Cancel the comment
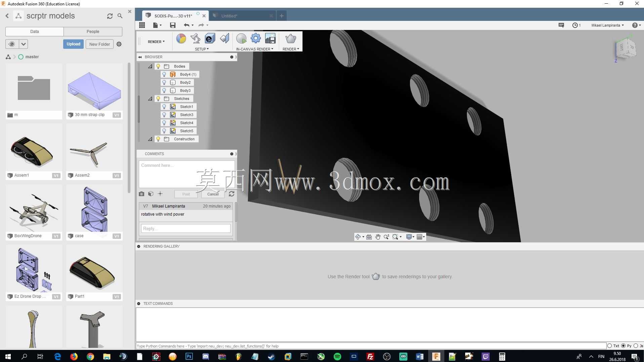Viewport: 644px width, 362px height. coord(213,194)
